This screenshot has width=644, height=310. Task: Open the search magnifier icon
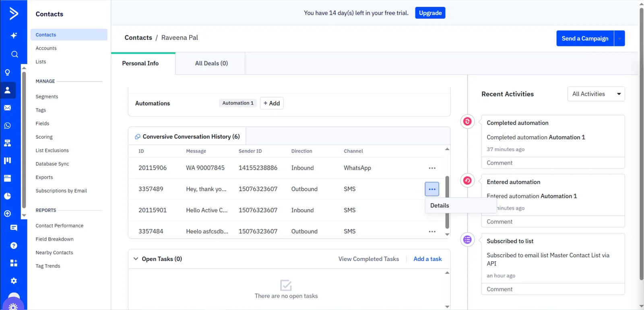14,54
